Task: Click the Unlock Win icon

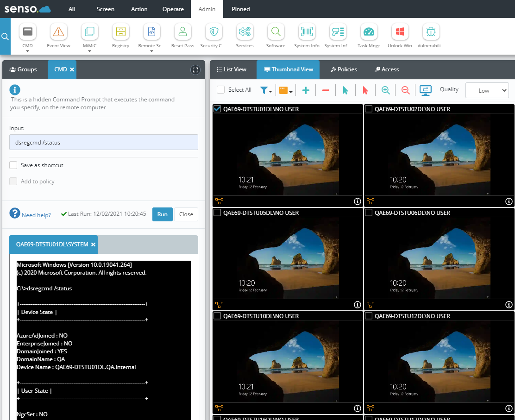Action: click(x=400, y=32)
